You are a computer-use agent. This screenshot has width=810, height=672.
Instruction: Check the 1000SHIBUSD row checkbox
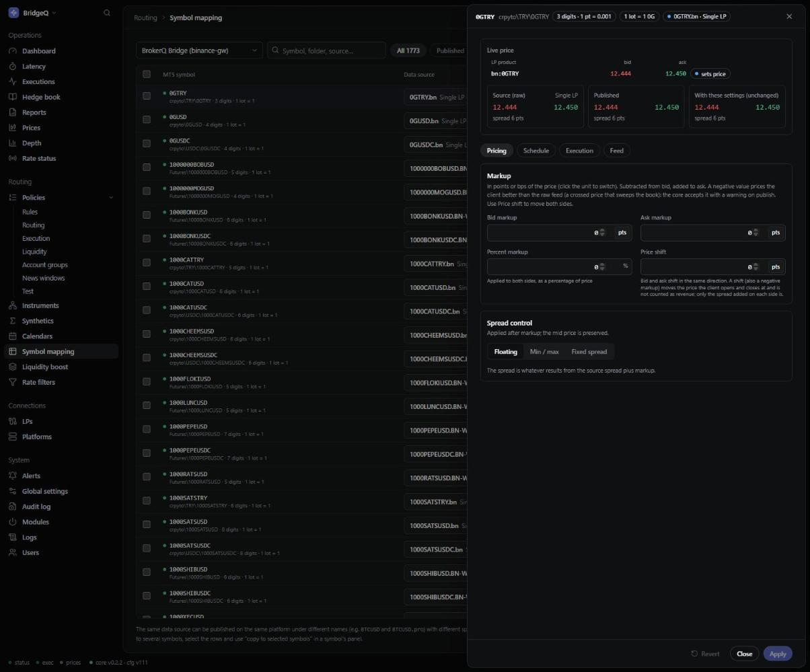click(x=147, y=572)
